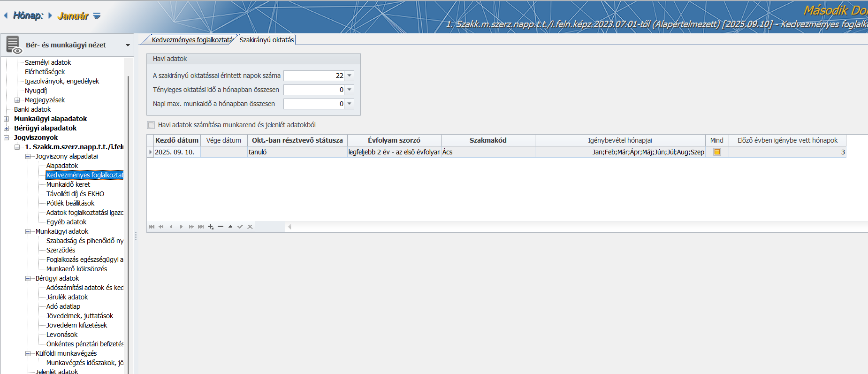The image size is (868, 374).
Task: Select Kedvezményes foglalkoztatás tree item
Action: 84,175
